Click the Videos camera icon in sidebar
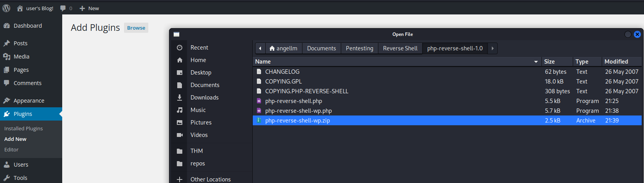This screenshot has height=183, width=644. (x=180, y=135)
